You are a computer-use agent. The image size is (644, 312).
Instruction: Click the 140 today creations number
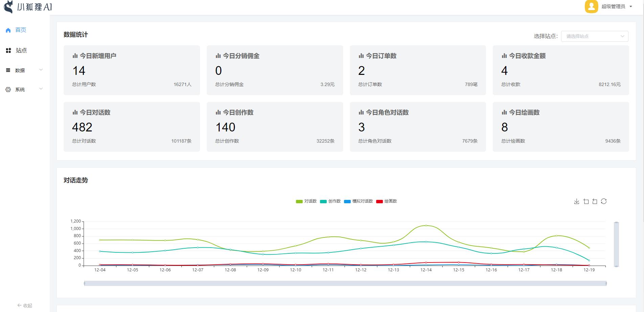point(225,127)
